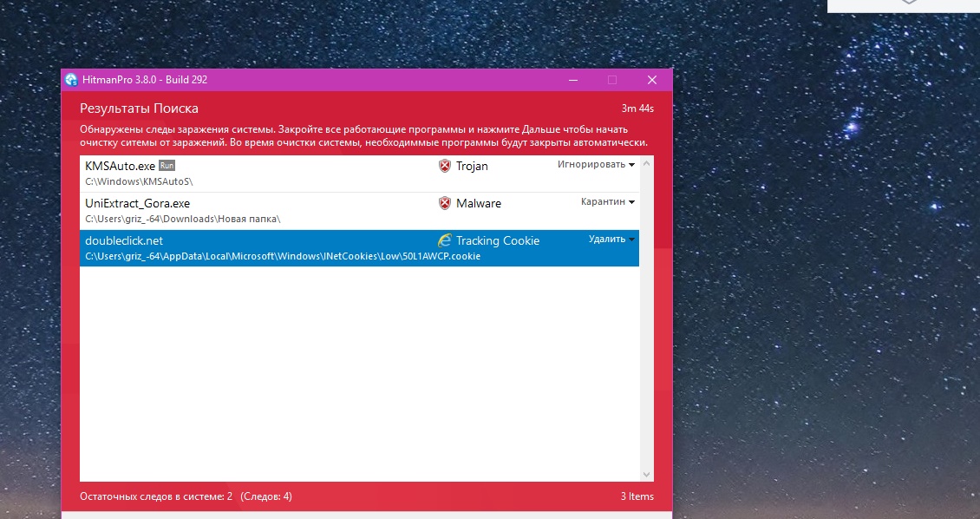Click the red shield icon next to Malware
The image size is (980, 519).
point(444,203)
